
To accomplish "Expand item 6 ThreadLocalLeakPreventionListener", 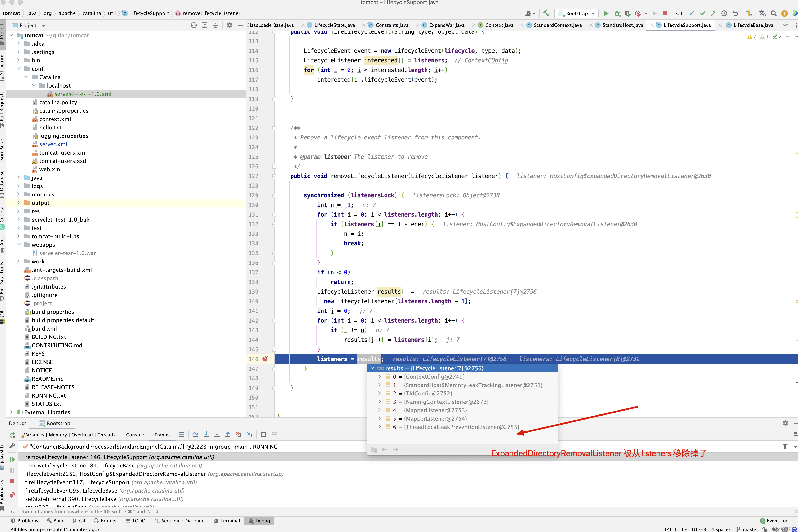I will coord(379,427).
